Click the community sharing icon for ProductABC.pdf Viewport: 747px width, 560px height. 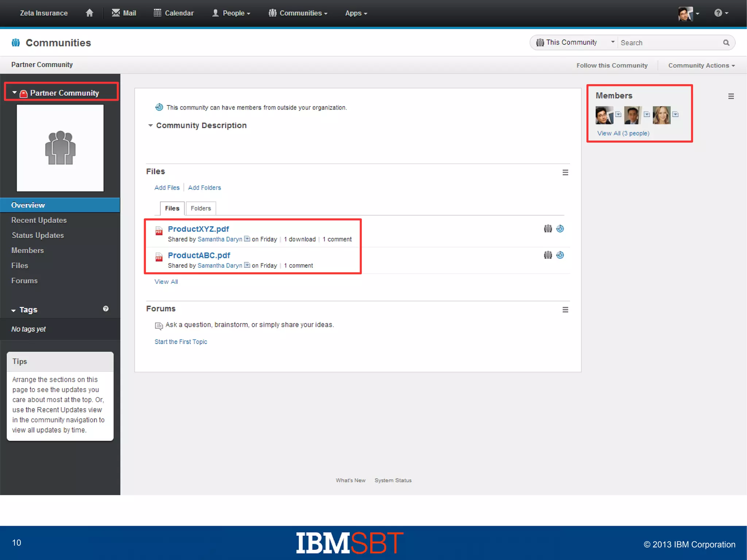pos(548,255)
